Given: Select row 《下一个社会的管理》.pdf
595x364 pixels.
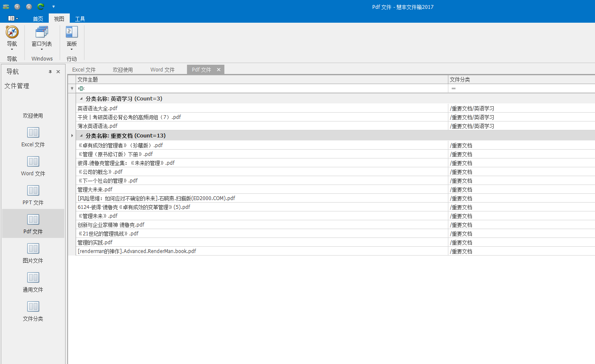Looking at the screenshot, I should click(262, 180).
